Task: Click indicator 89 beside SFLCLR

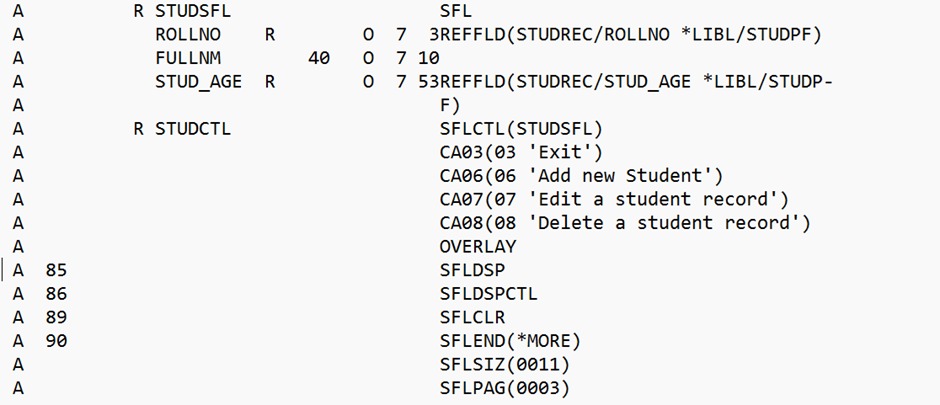Action: click(56, 317)
